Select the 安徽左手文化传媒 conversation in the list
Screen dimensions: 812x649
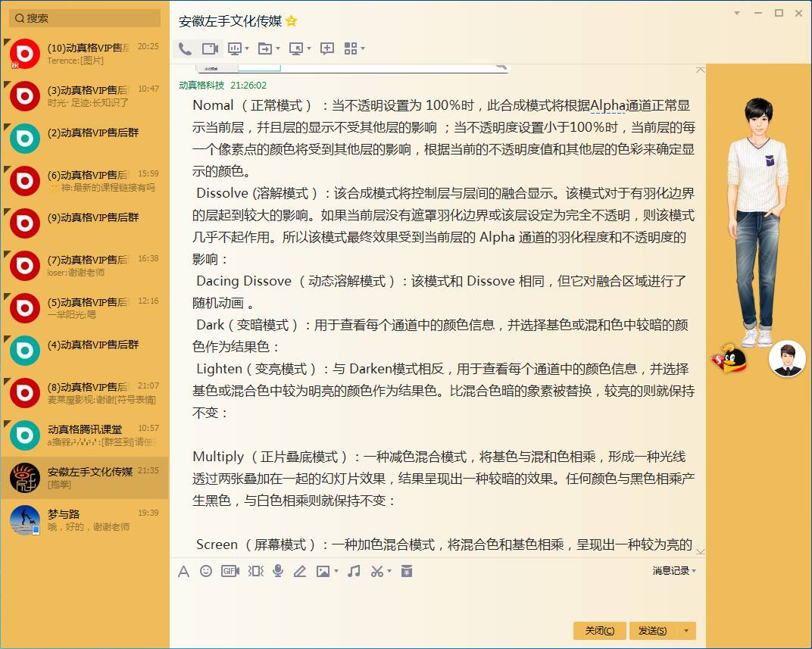(85, 478)
